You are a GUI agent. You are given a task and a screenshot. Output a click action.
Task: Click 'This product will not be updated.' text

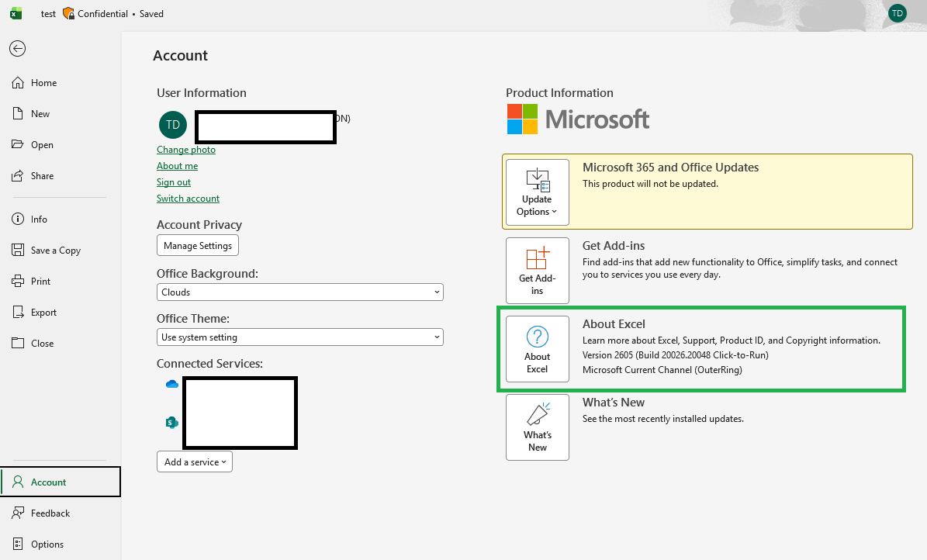click(650, 184)
